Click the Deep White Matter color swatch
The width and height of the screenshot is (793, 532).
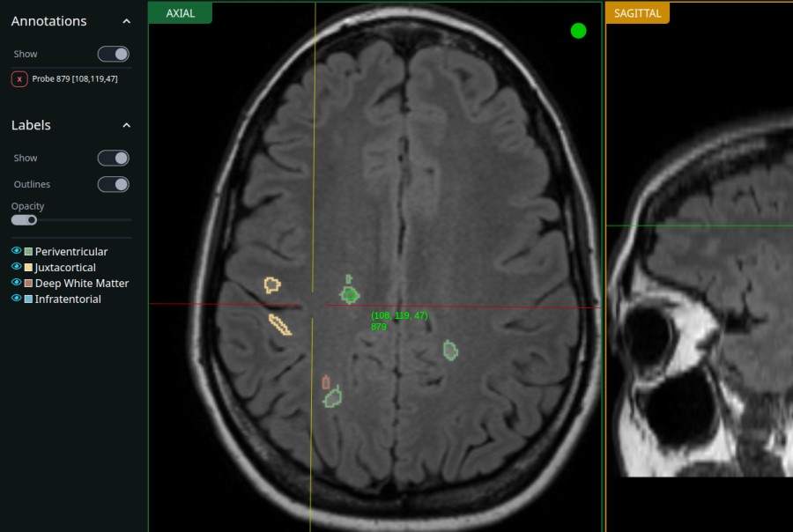point(29,283)
